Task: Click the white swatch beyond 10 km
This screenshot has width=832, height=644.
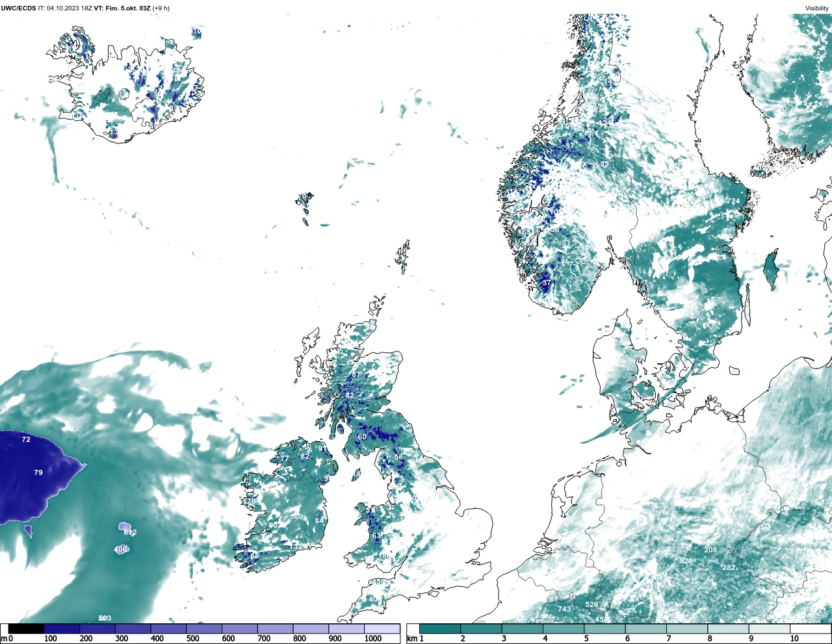Action: pyautogui.click(x=811, y=628)
